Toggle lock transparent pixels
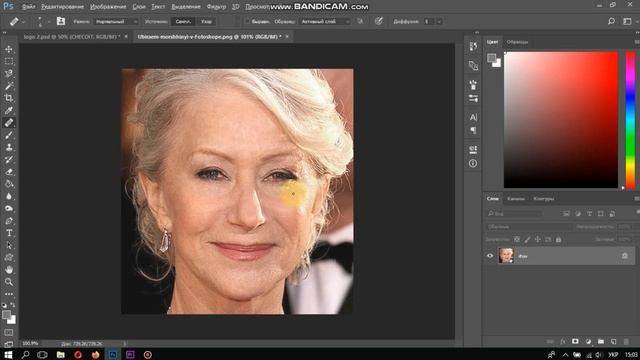The image size is (640, 360). pos(517,240)
